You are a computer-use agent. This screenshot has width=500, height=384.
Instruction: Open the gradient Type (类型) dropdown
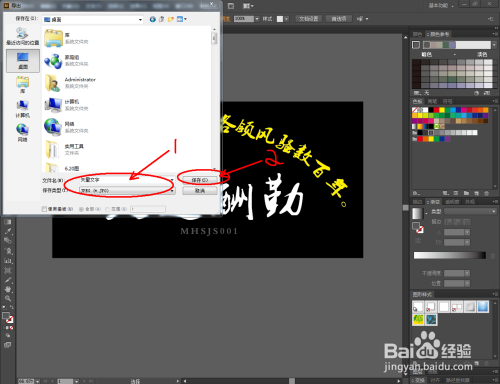point(470,212)
